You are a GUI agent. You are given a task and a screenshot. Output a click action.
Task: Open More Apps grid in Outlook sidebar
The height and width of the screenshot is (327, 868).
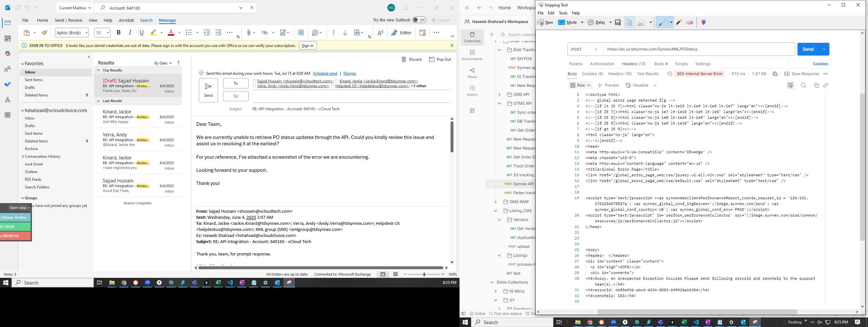(x=7, y=115)
